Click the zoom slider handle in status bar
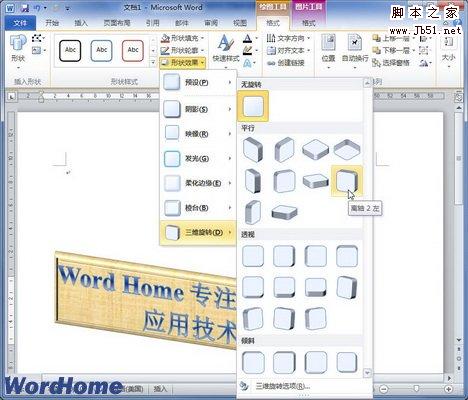The width and height of the screenshot is (468, 400). pos(416,389)
